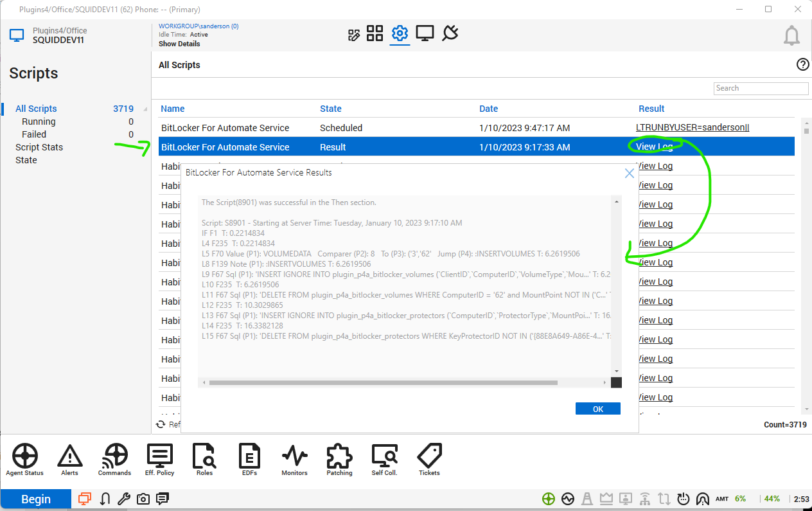
Task: Expand Show Details at the top
Action: tap(179, 44)
